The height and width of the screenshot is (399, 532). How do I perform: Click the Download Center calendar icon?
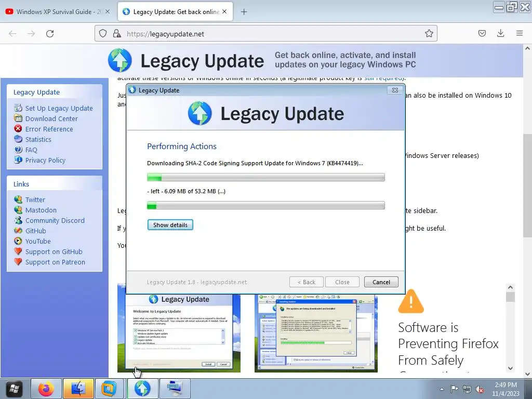[18, 118]
